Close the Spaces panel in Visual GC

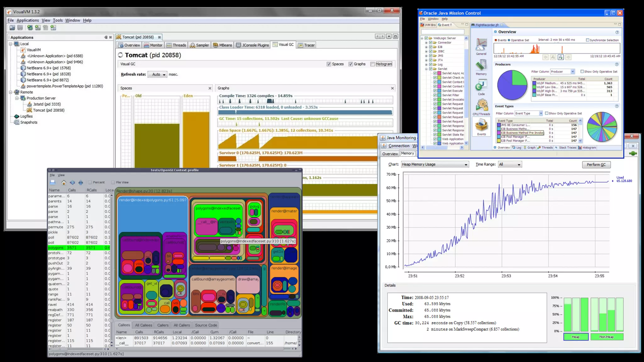(210, 88)
